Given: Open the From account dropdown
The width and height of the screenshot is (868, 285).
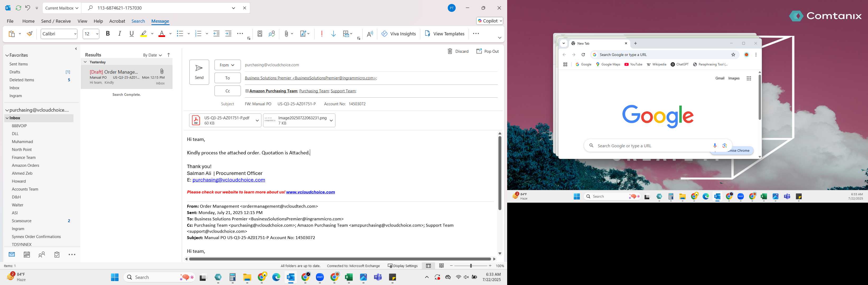Looking at the screenshot, I should (x=227, y=65).
